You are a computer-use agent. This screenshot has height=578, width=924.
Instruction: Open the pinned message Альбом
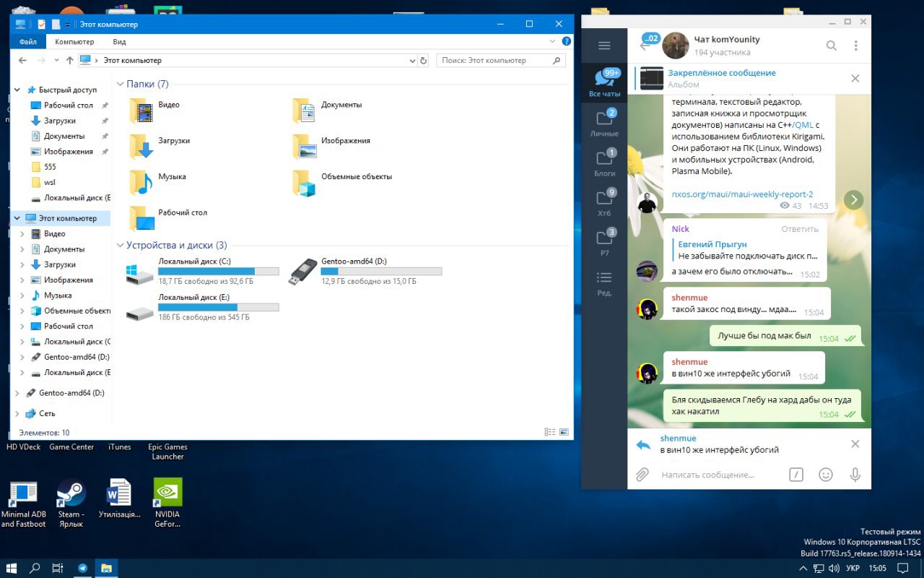click(x=740, y=79)
